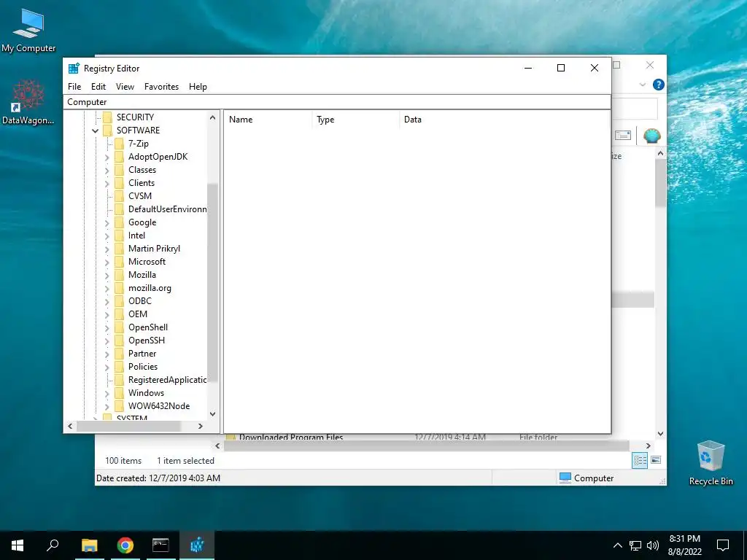Expand the mozilla.org key
Screen dimensions: 747x560
107,288
